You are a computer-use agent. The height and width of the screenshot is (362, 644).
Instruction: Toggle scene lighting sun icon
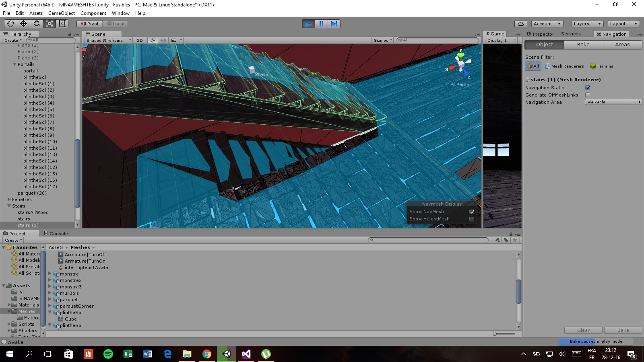click(x=153, y=40)
